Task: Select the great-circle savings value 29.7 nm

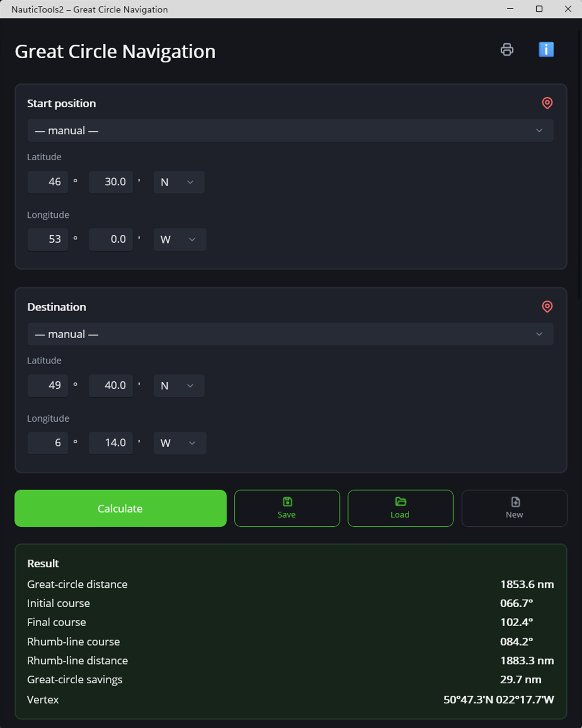Action: [521, 679]
